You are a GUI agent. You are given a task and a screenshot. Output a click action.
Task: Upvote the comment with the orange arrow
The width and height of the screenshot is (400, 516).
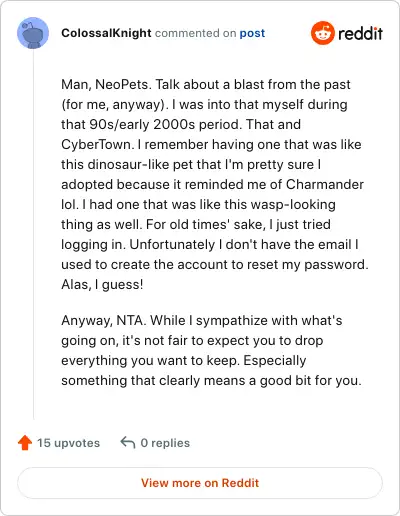pos(25,443)
